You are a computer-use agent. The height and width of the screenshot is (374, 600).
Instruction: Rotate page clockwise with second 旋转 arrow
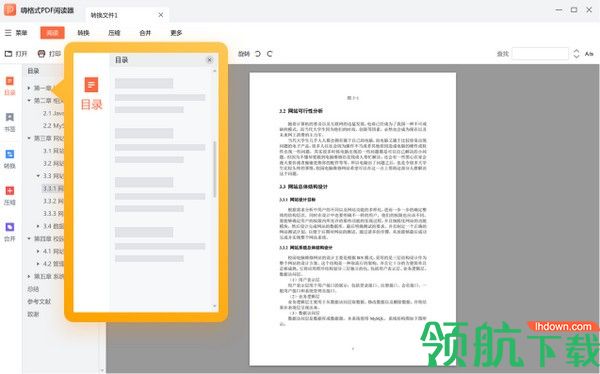[270, 54]
